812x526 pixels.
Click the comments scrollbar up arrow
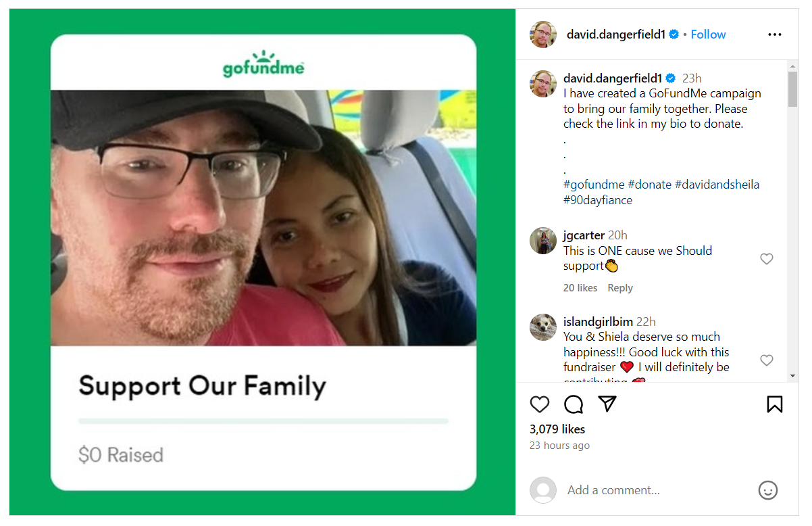[x=792, y=66]
